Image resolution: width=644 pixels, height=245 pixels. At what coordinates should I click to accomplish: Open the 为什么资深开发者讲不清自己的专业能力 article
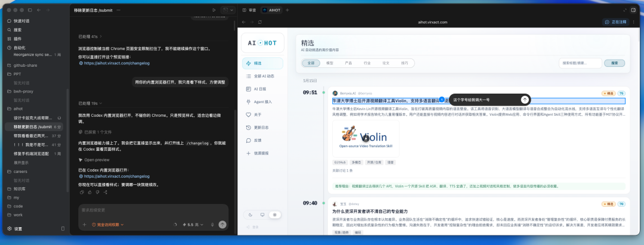(370, 212)
